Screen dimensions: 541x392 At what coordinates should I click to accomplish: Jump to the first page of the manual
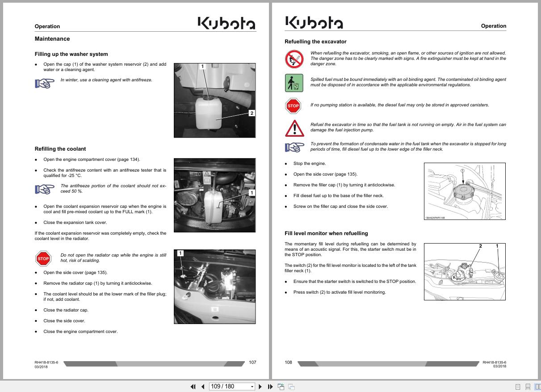193,386
